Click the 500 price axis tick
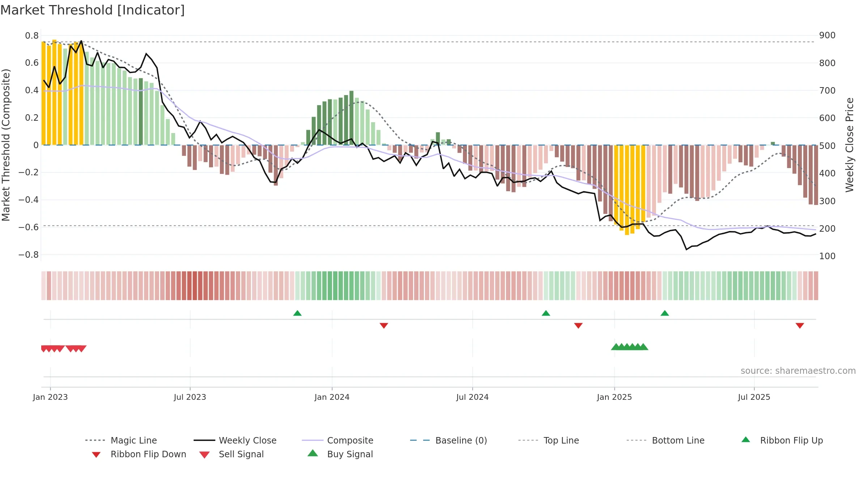 pyautogui.click(x=827, y=146)
